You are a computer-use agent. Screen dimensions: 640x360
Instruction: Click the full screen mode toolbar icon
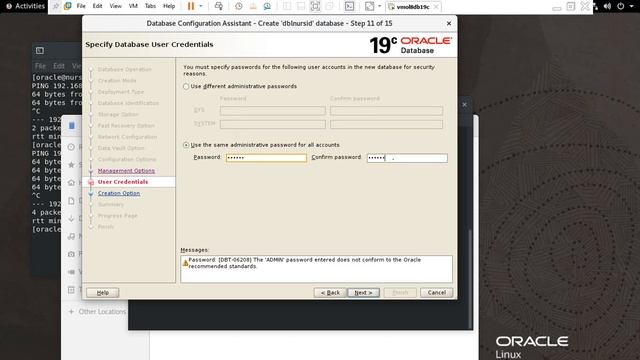pyautogui.click(x=315, y=6)
